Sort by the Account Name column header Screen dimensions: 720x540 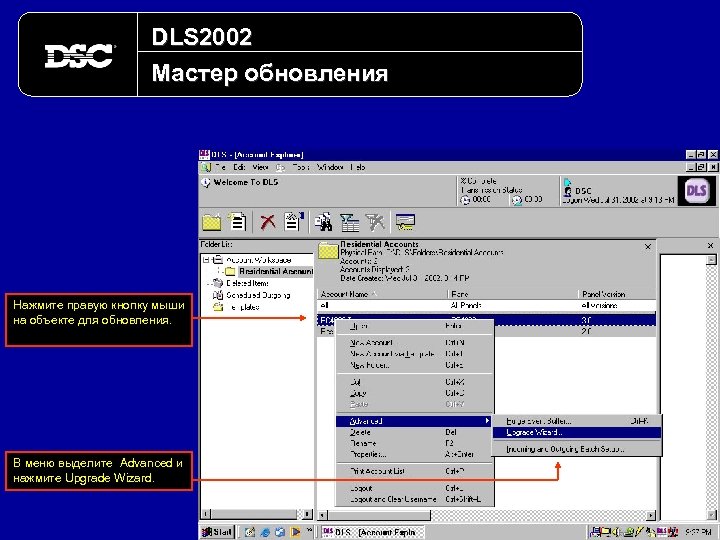coord(382,294)
